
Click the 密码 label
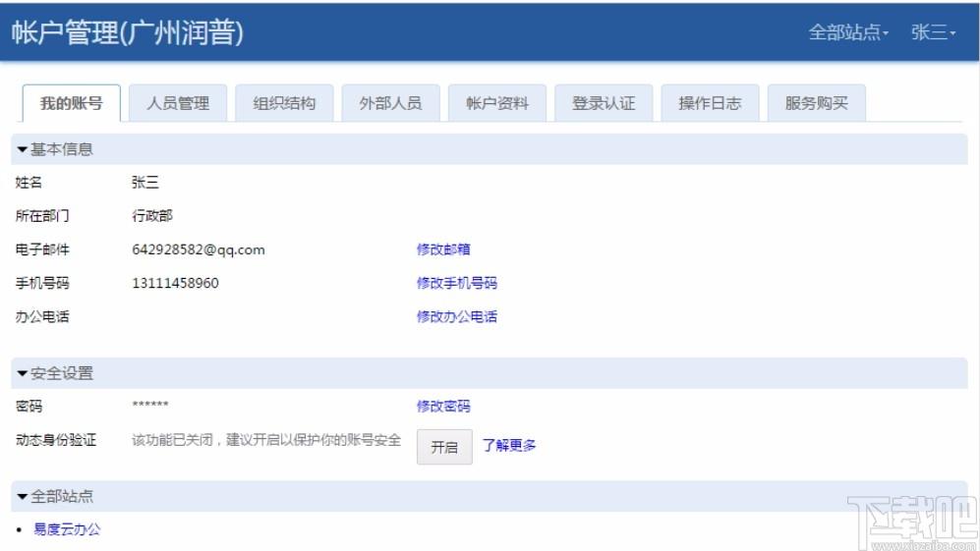click(x=29, y=406)
